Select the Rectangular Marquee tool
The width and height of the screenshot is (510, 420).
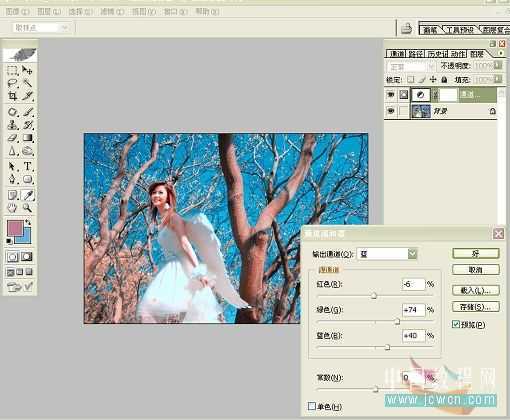click(12, 70)
